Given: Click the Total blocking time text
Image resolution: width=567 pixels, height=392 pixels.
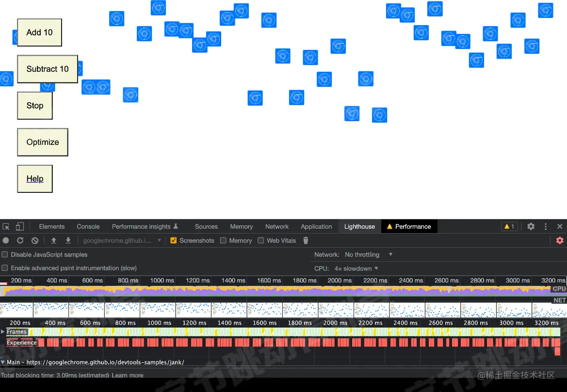Looking at the screenshot, I should (x=55, y=376).
